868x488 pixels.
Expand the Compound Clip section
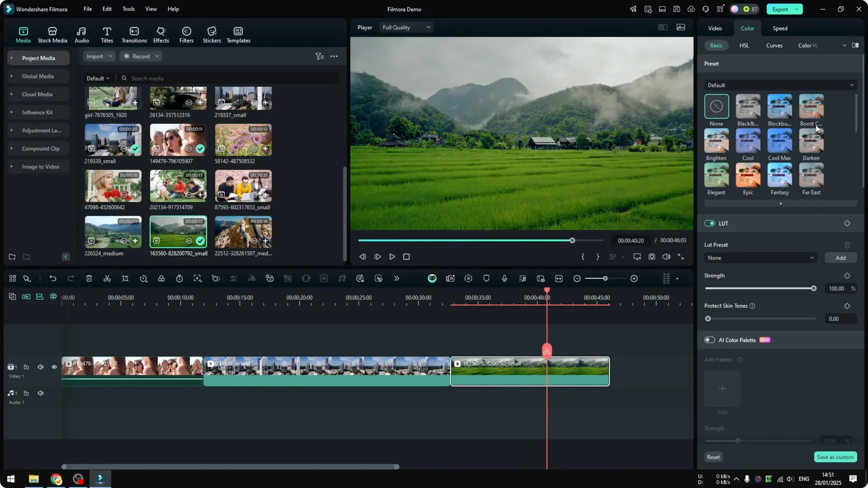point(11,148)
